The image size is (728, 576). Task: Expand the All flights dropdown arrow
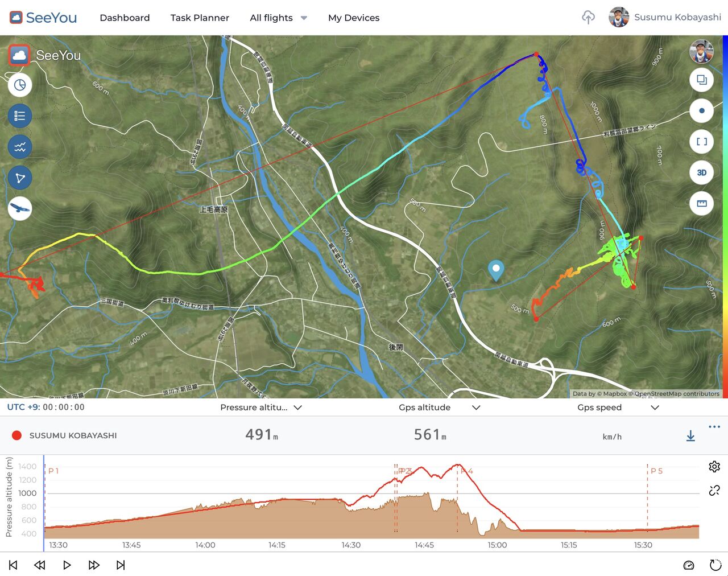[304, 18]
